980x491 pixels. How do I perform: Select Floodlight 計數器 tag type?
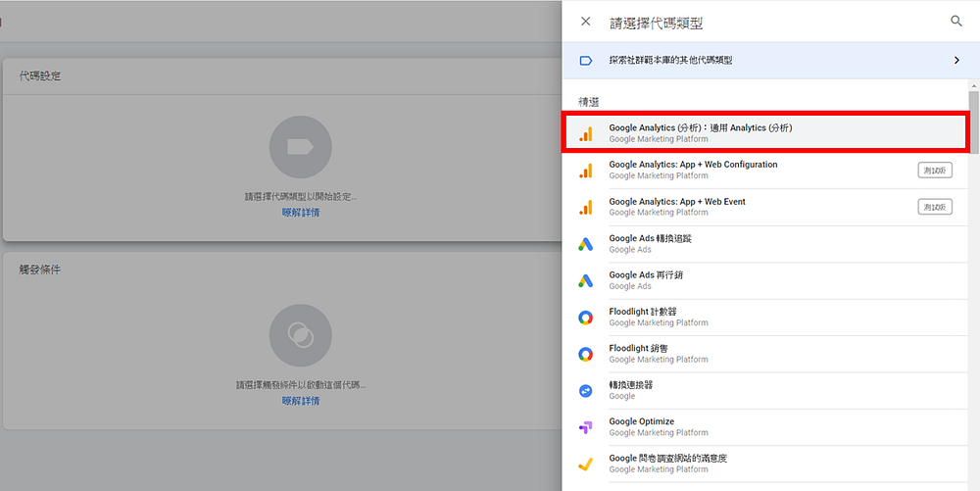pyautogui.click(x=766, y=317)
